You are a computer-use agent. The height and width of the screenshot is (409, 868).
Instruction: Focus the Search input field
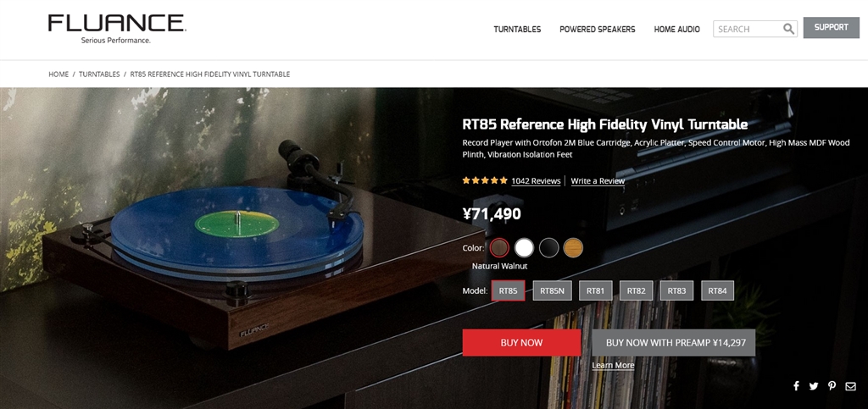[748, 29]
